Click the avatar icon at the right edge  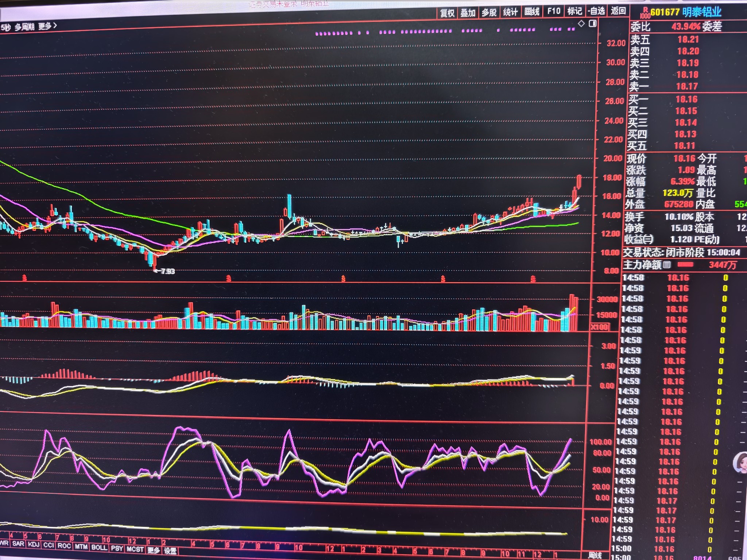tap(741, 462)
